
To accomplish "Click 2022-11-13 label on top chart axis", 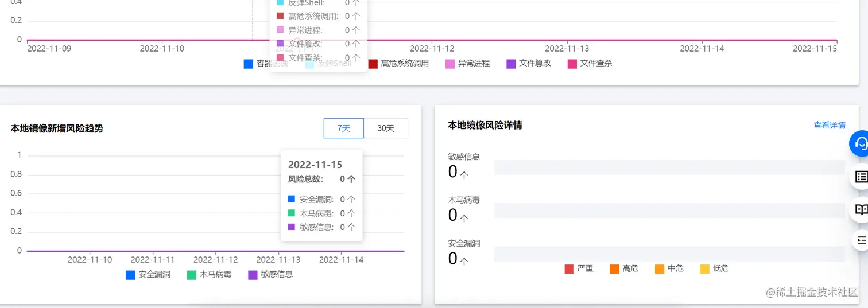I will pyautogui.click(x=567, y=49).
